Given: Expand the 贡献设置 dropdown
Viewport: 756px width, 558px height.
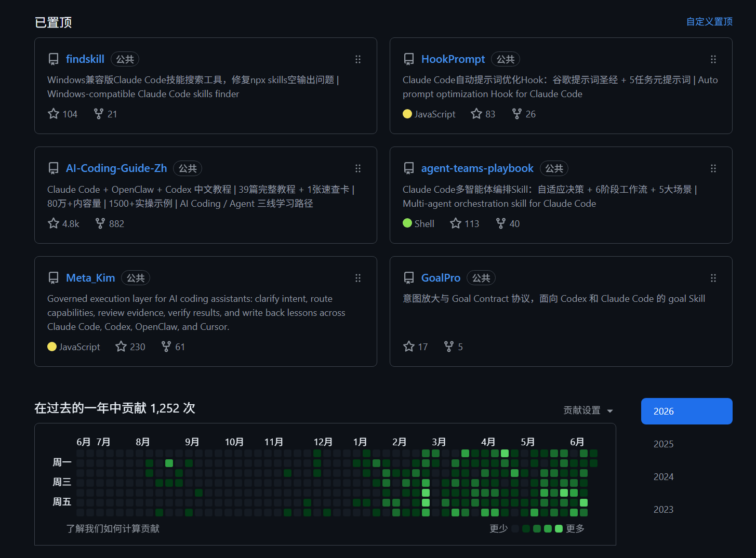Looking at the screenshot, I should pos(588,410).
